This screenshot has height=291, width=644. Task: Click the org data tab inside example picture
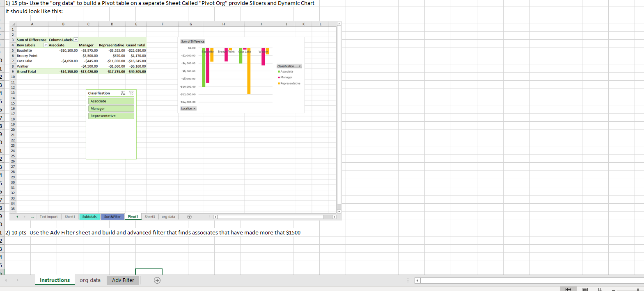click(x=168, y=217)
